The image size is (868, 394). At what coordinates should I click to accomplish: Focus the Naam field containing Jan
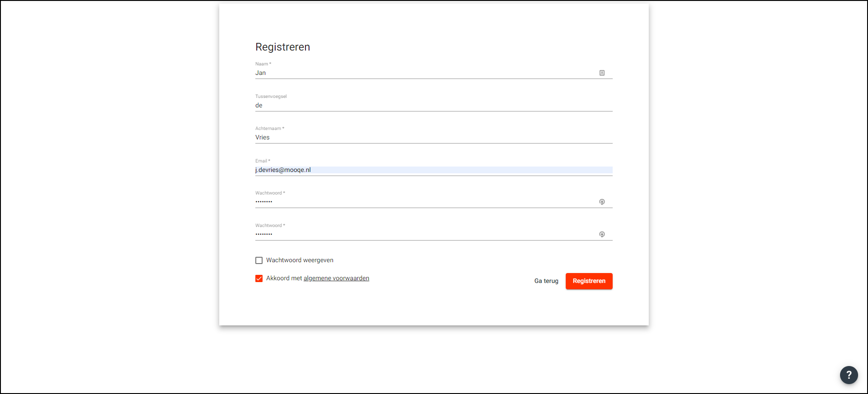pyautogui.click(x=424, y=73)
